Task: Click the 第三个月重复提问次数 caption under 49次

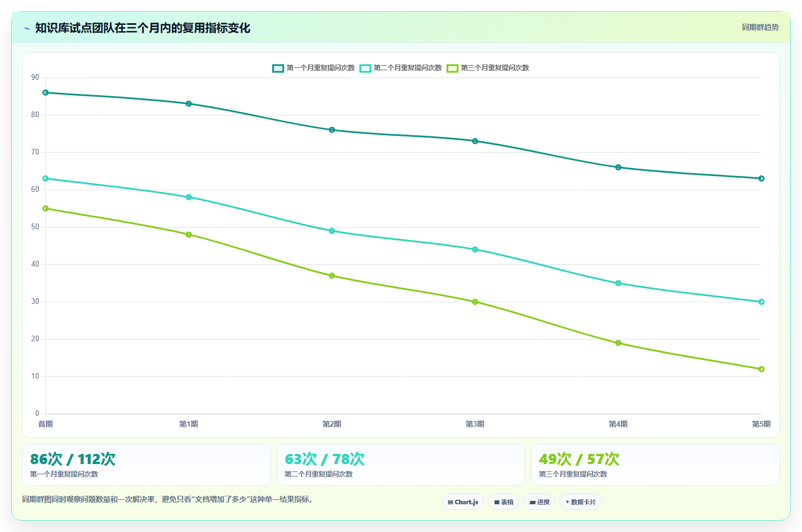Action: coord(573,474)
